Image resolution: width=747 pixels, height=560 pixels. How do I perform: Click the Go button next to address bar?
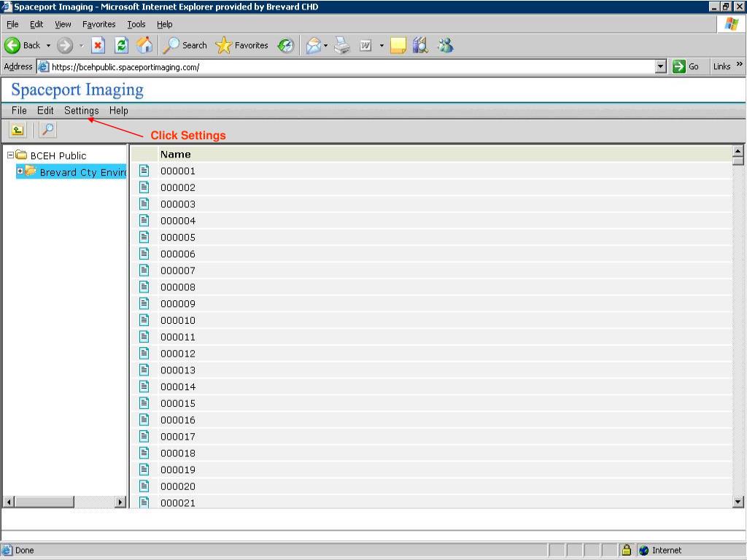[686, 66]
